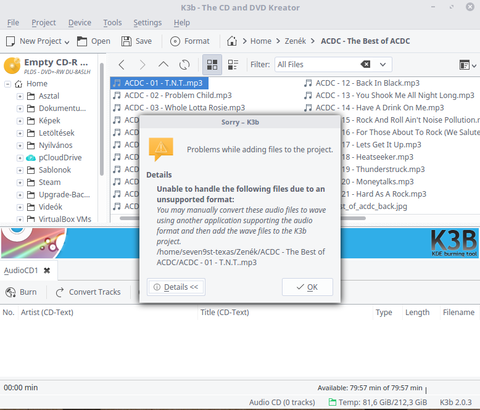Collapse the Home tree node
Viewport: 480px width, 410px height.
(7, 84)
